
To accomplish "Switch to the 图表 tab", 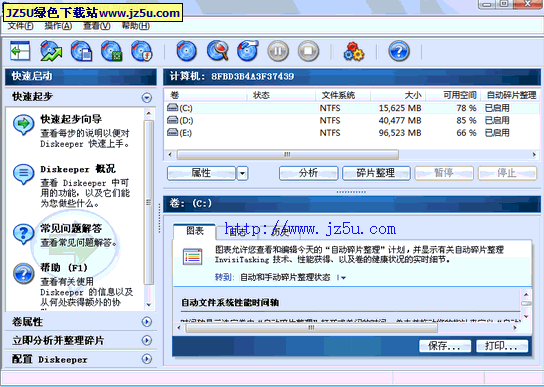I will point(194,231).
